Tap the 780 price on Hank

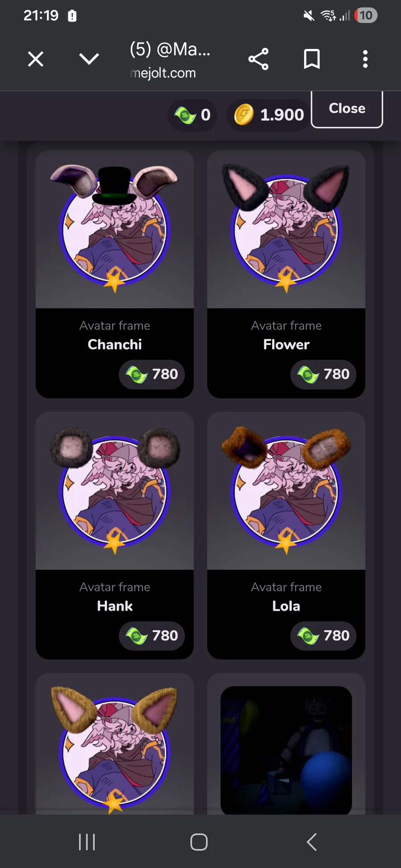(x=151, y=636)
